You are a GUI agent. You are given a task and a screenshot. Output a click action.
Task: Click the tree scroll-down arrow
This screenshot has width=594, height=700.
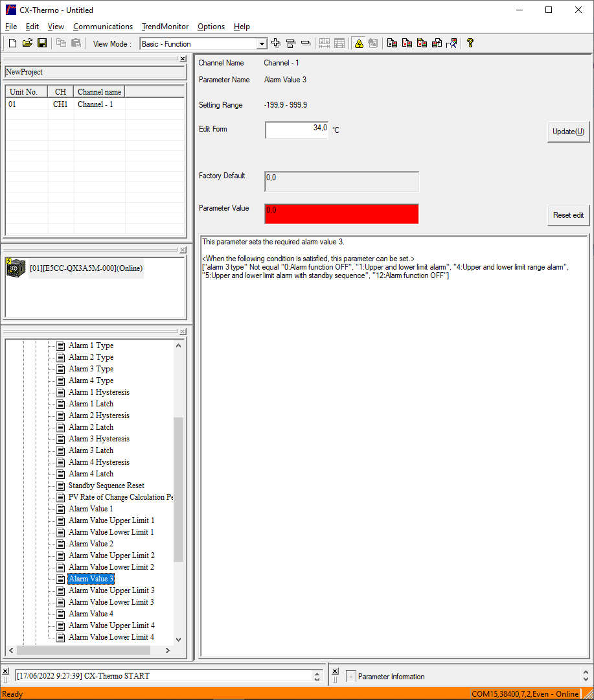click(x=179, y=639)
